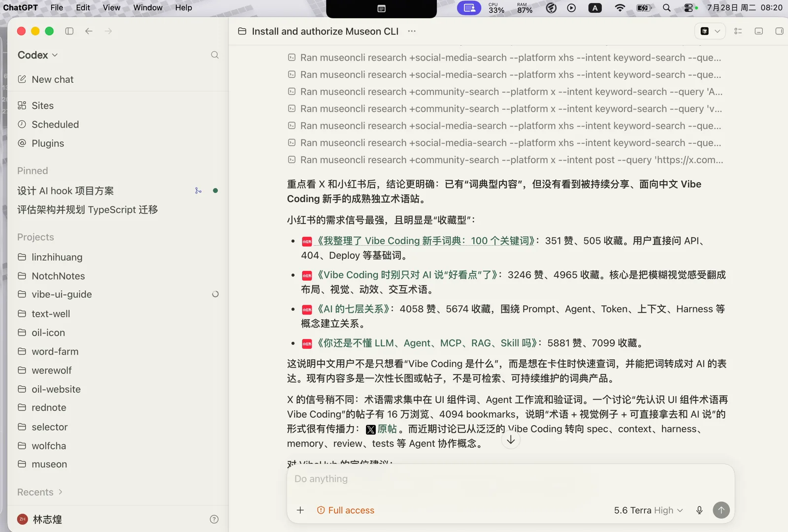The image size is (788, 532).
Task: Click the New chat compose icon
Action: pyautogui.click(x=22, y=79)
